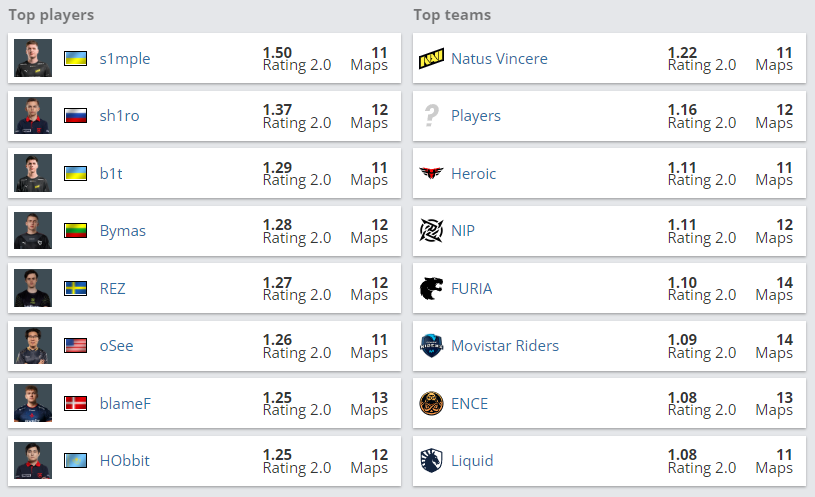Viewport: 815px width, 497px height.
Task: Open the Natus Vincere team link
Action: (499, 59)
